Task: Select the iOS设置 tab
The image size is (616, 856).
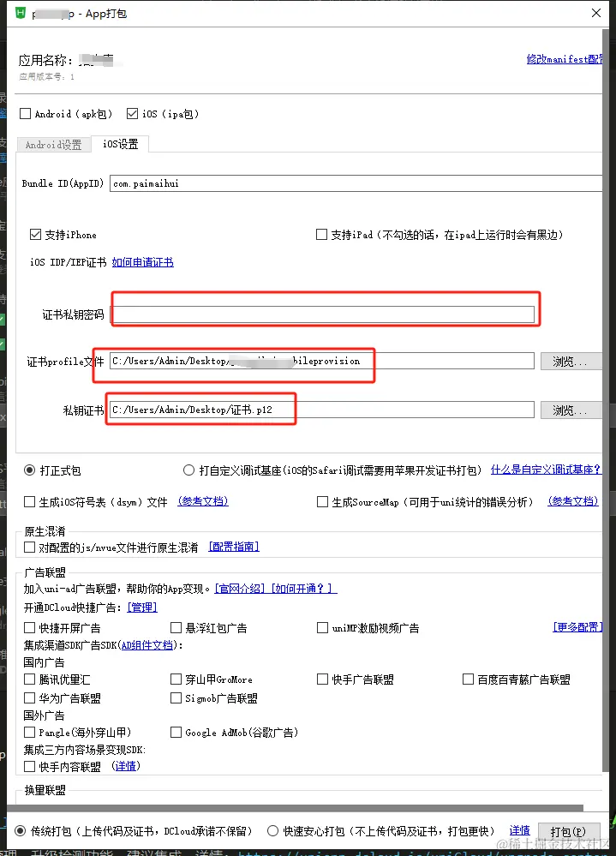Action: (120, 144)
